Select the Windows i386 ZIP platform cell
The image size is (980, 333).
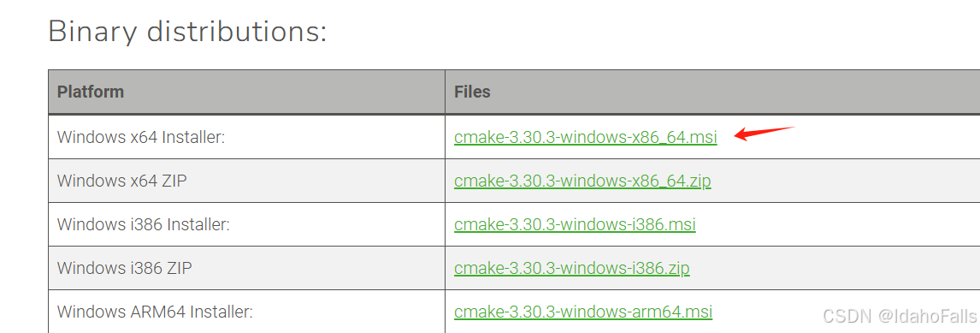tap(246, 268)
